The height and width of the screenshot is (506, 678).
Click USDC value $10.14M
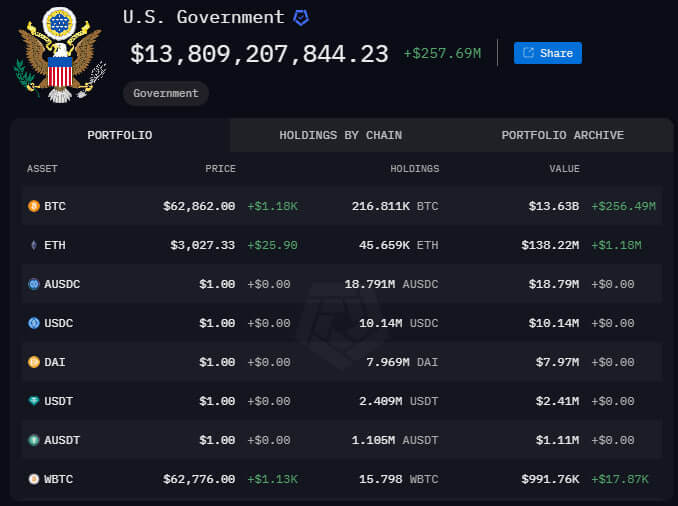click(x=554, y=323)
